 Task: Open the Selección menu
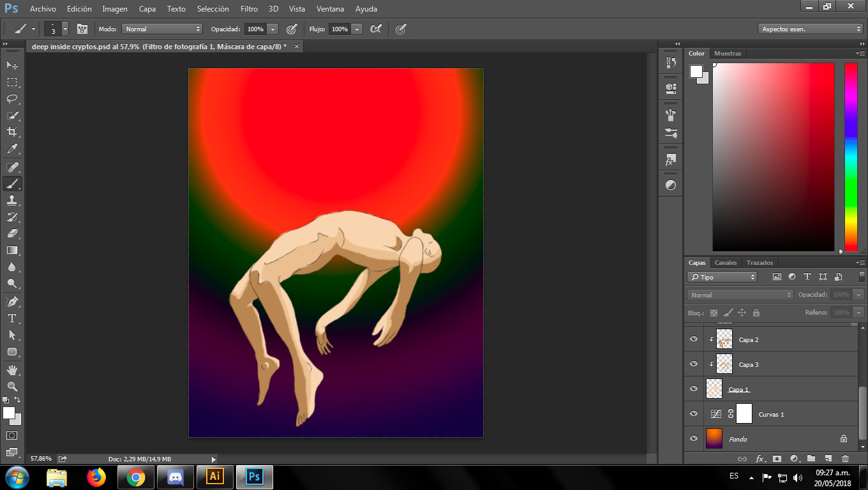[213, 9]
